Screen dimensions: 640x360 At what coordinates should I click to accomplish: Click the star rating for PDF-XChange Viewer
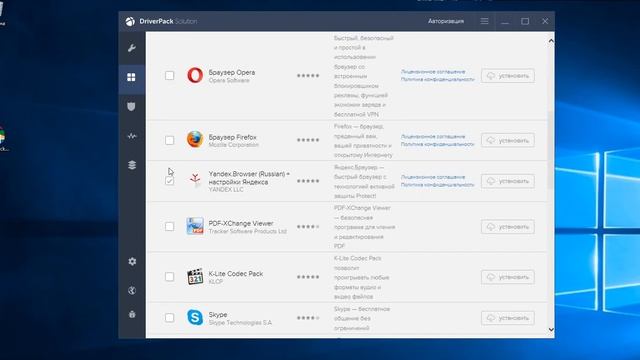[x=308, y=227]
